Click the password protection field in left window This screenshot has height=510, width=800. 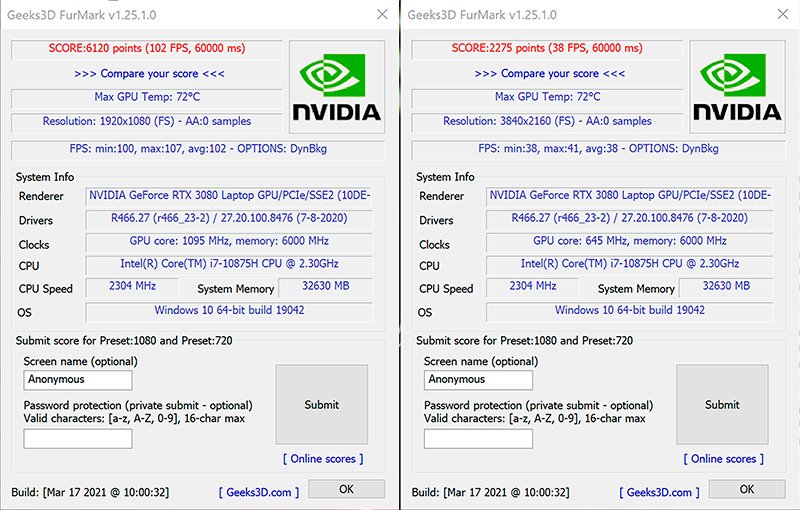pyautogui.click(x=78, y=439)
